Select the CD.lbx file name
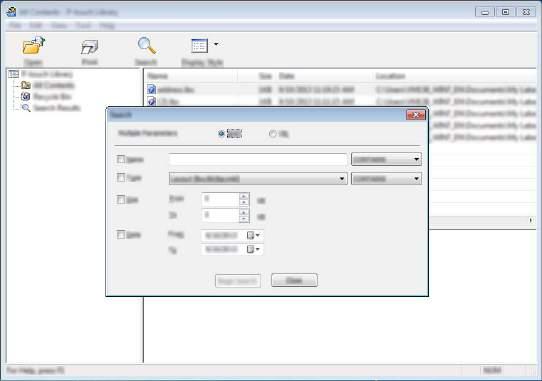 (168, 101)
